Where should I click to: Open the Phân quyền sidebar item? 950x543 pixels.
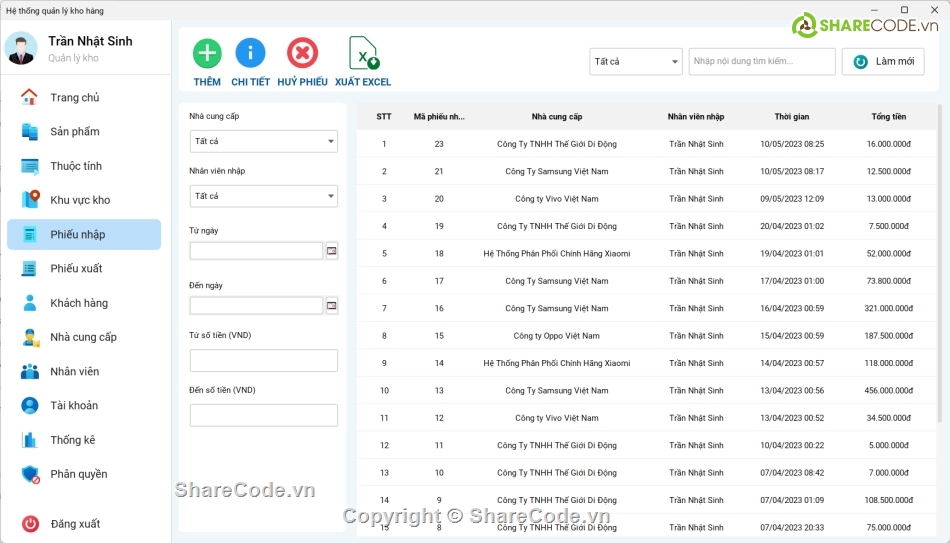(x=78, y=474)
